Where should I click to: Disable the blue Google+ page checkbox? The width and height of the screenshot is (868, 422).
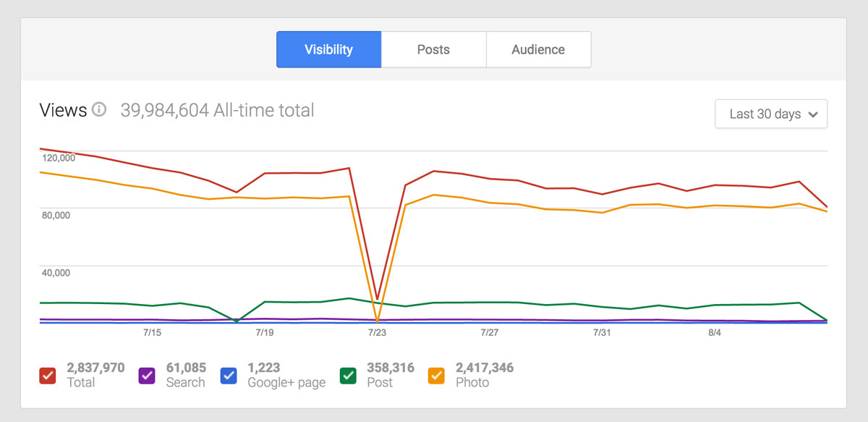229,376
